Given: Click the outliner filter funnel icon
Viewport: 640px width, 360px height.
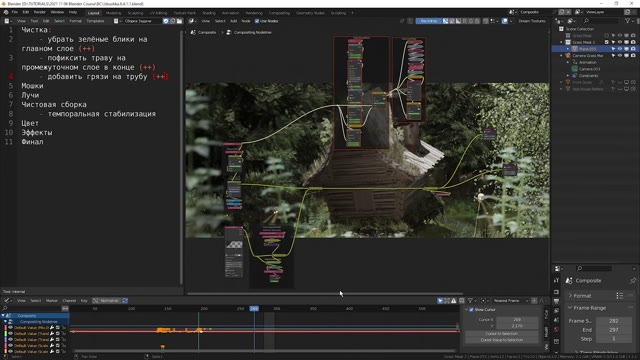Looking at the screenshot, I should (627, 21).
